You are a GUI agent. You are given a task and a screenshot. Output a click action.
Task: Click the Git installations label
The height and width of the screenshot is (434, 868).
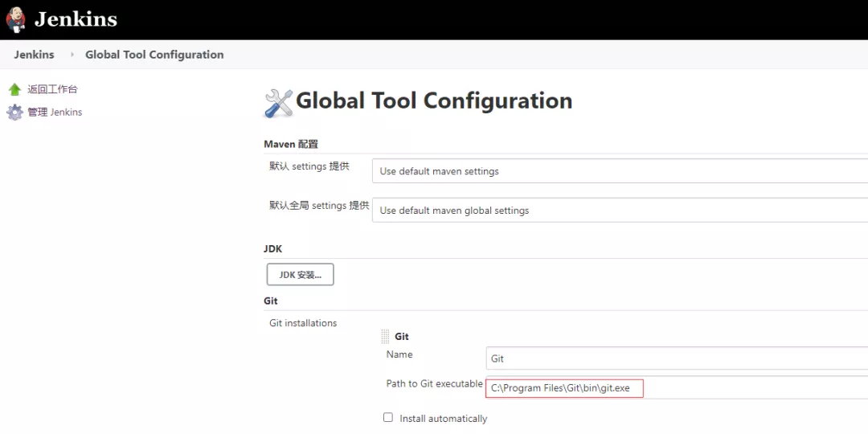[303, 323]
